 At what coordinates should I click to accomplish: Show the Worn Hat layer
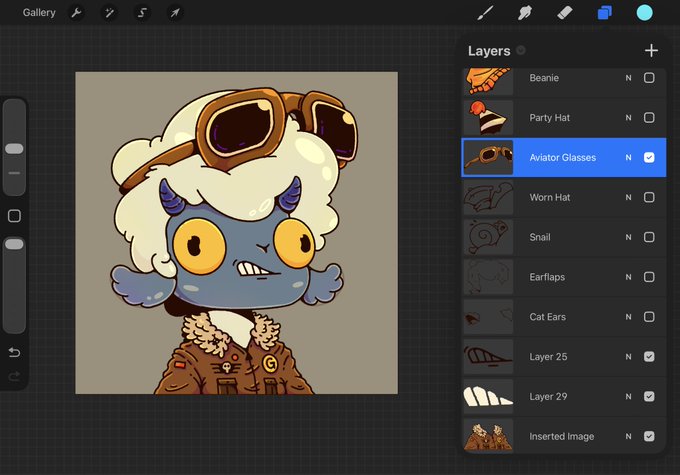(649, 197)
